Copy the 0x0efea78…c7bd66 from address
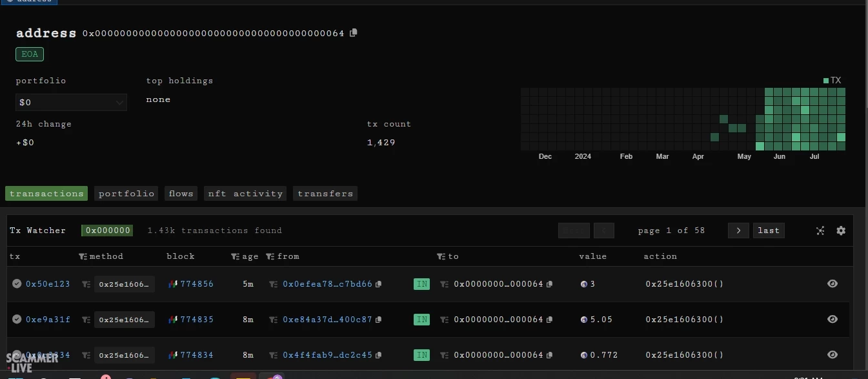The image size is (868, 379). [x=379, y=284]
